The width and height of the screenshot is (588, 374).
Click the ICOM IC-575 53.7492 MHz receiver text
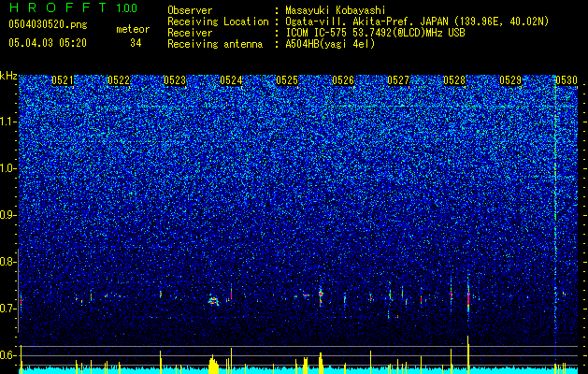(x=375, y=33)
